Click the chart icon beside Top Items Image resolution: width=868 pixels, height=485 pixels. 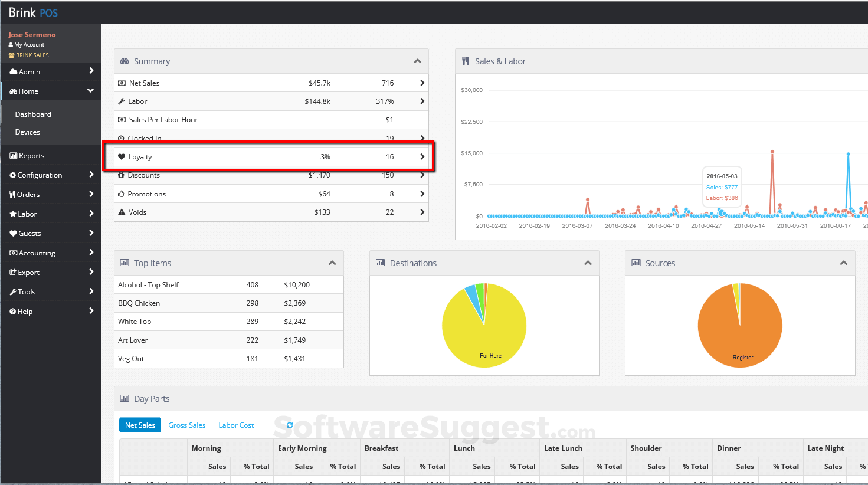(x=125, y=263)
